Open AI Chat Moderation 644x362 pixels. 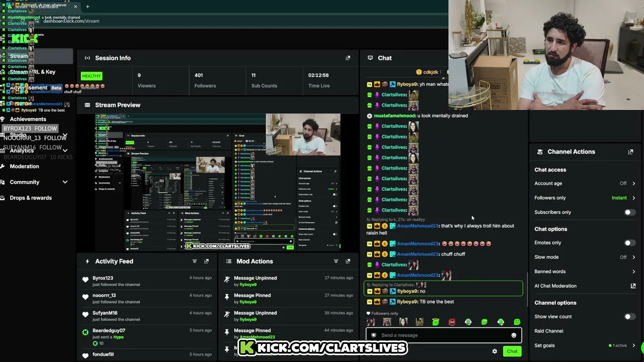click(555, 286)
